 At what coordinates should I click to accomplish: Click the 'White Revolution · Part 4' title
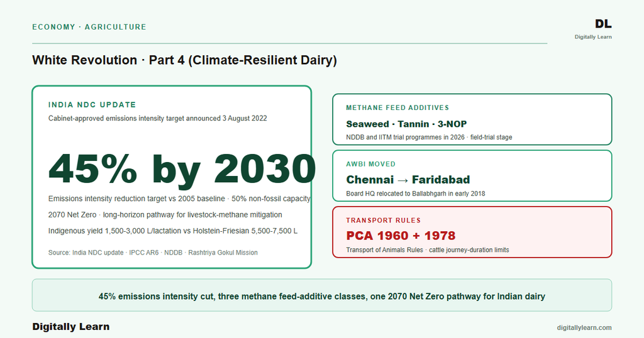tap(184, 60)
